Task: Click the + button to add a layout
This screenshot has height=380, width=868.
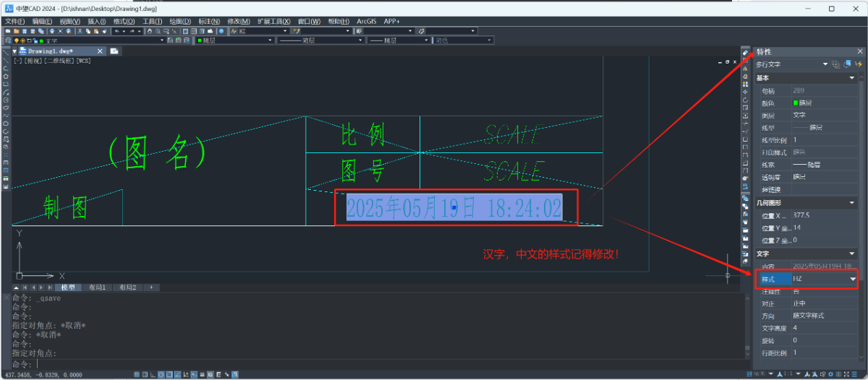Action: [x=150, y=288]
